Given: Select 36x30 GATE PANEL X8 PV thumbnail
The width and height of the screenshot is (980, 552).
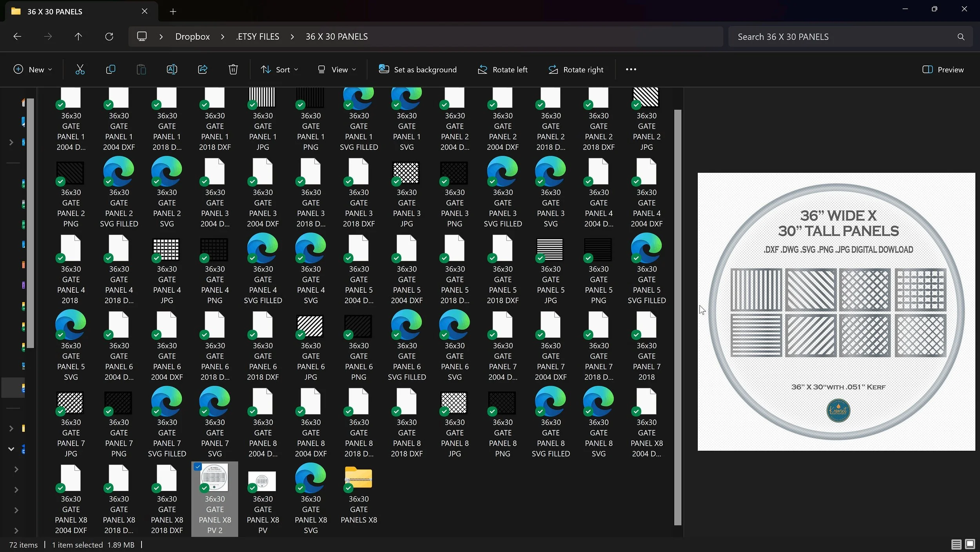Looking at the screenshot, I should click(262, 481).
